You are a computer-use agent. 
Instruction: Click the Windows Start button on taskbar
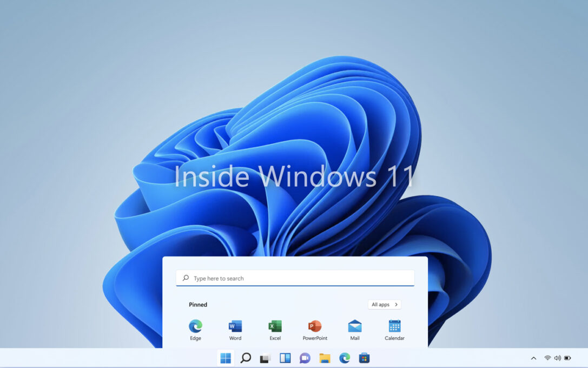point(226,358)
